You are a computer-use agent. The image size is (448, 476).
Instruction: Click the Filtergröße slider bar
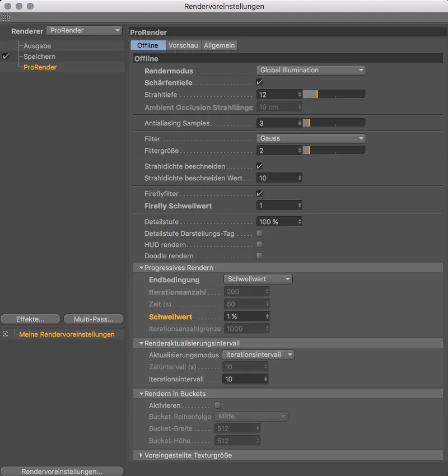tap(334, 150)
